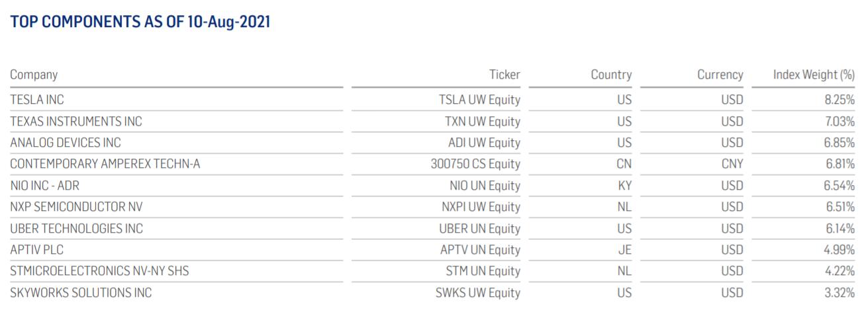Screen dimensions: 868x316
Task: Click the Top Components as of 10-Aug-2021 heading
Action: tap(140, 22)
